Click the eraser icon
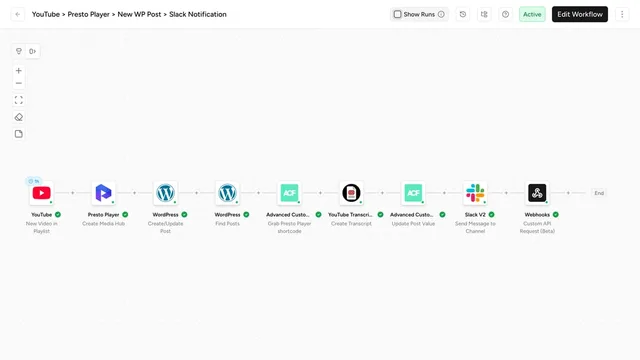The height and width of the screenshot is (360, 640). [18, 117]
